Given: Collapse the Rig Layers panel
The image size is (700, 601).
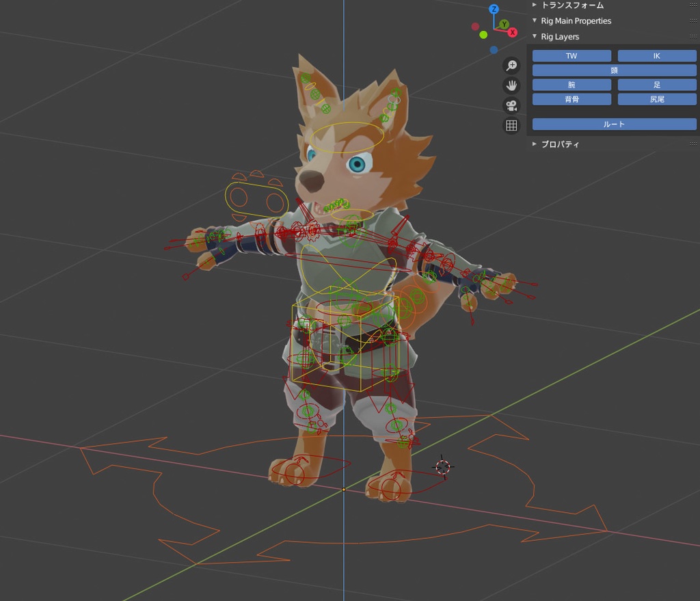Looking at the screenshot, I should click(535, 36).
